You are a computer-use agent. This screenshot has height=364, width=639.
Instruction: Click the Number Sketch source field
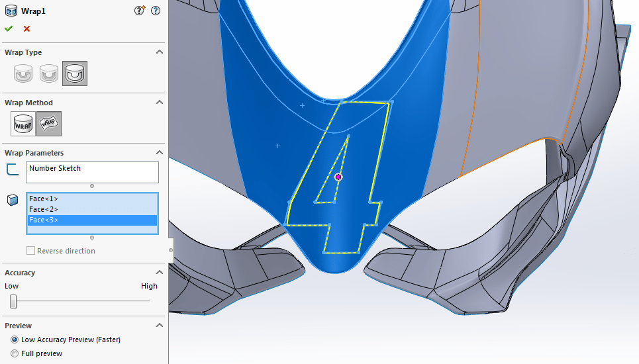[92, 172]
